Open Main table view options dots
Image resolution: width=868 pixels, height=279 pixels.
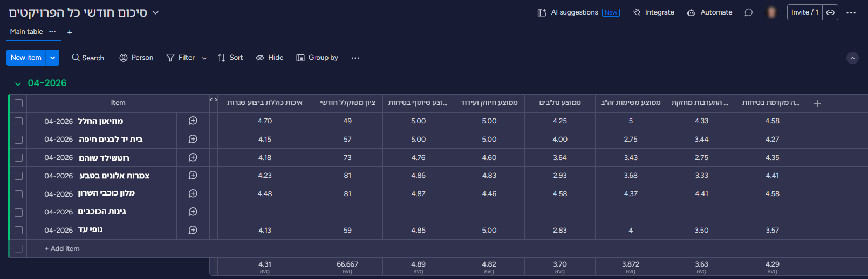[x=52, y=32]
